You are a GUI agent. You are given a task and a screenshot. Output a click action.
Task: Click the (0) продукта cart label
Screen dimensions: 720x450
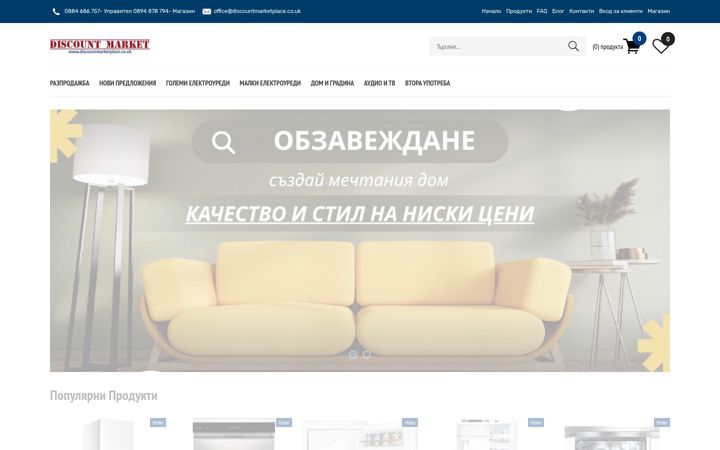608,47
